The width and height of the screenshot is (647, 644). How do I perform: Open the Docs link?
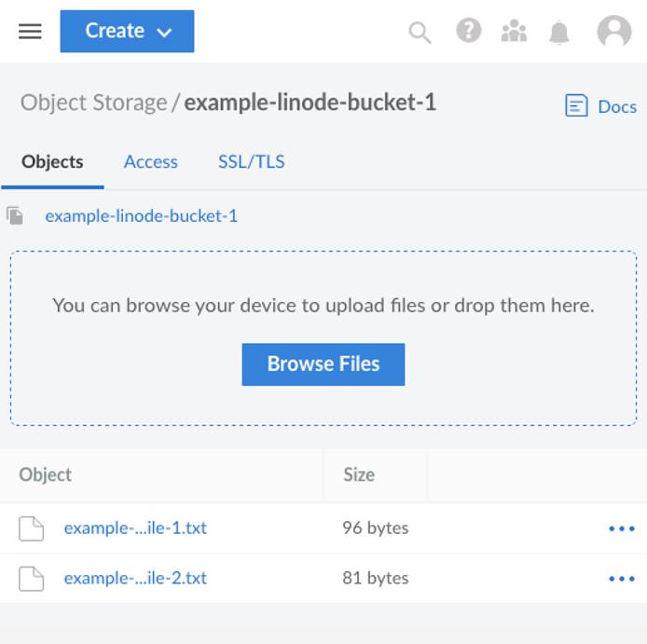click(600, 106)
